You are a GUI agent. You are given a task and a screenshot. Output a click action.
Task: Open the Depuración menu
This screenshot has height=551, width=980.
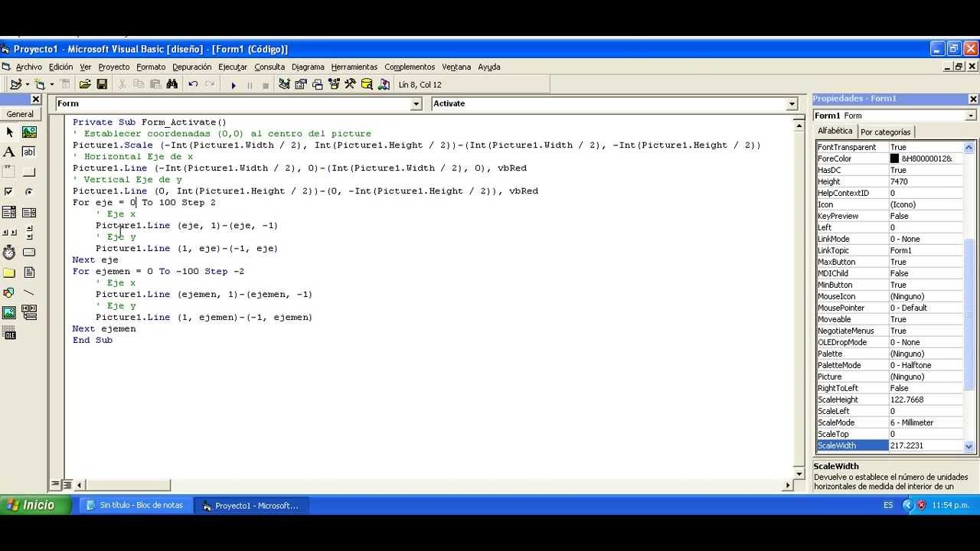[191, 67]
